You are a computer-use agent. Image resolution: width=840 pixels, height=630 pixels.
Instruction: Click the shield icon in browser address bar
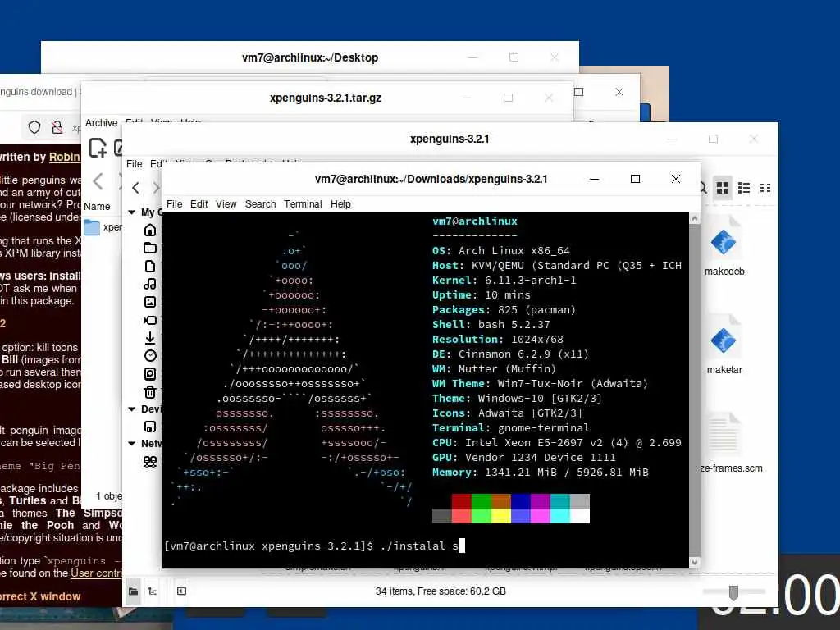tap(34, 127)
